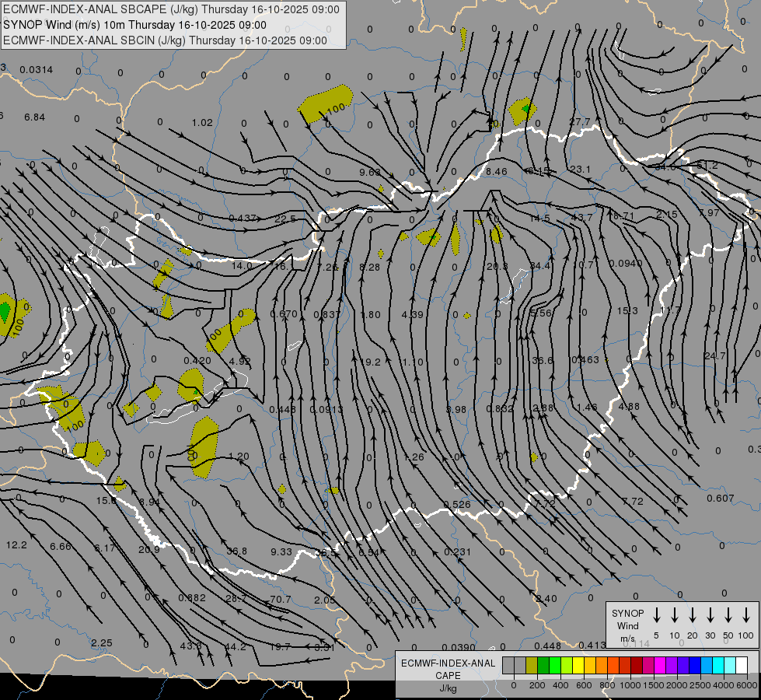Click the map value 0.607
Screen dimensions: 761x700
pyautogui.click(x=721, y=499)
